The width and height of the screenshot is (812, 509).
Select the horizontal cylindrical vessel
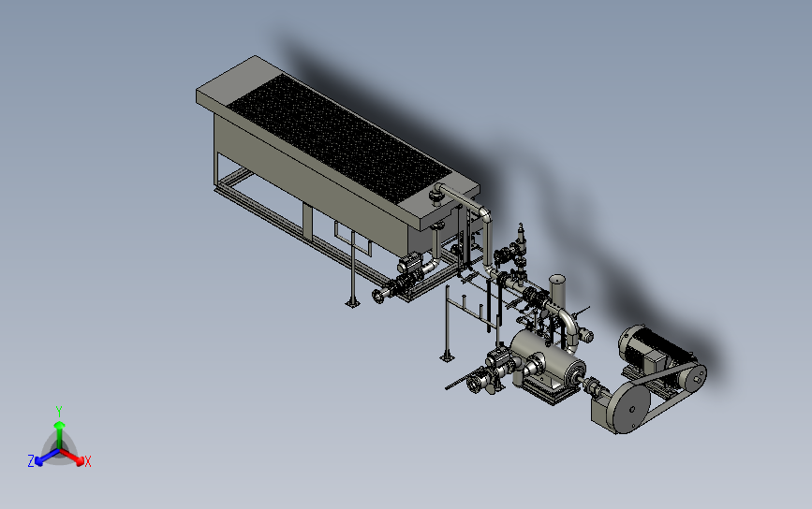click(548, 356)
